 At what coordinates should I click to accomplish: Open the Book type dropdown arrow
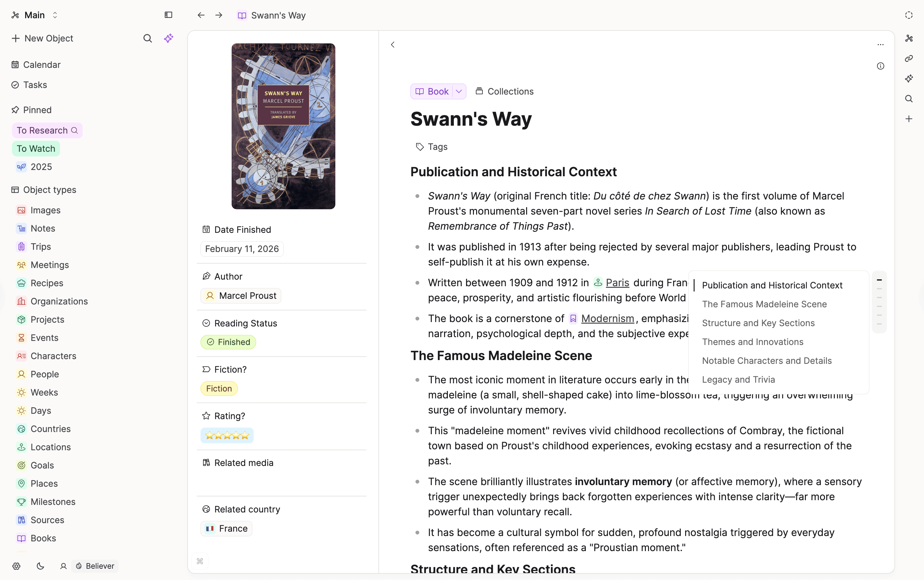click(x=459, y=92)
